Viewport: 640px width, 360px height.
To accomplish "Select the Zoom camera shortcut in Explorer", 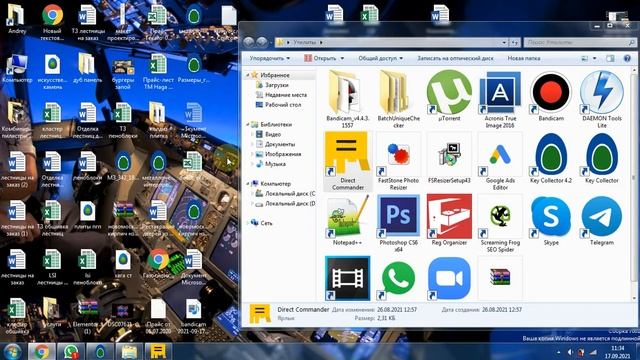I will coord(449,278).
